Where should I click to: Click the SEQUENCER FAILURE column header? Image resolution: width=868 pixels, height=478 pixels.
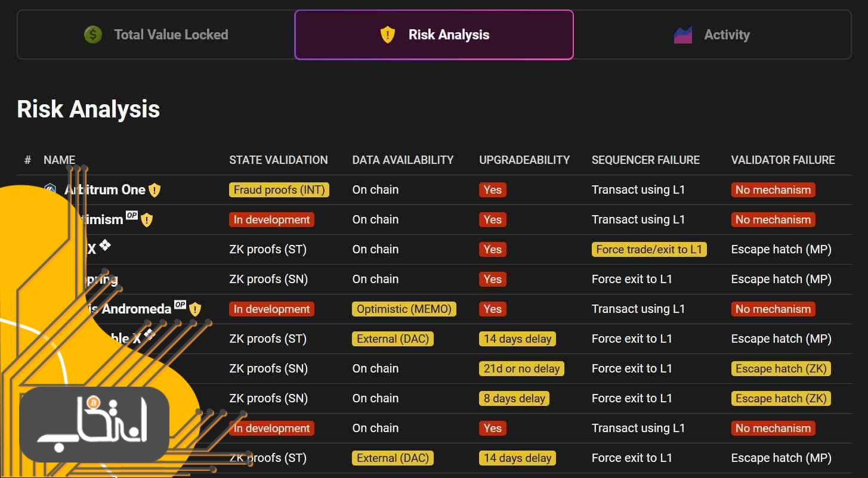click(x=645, y=160)
